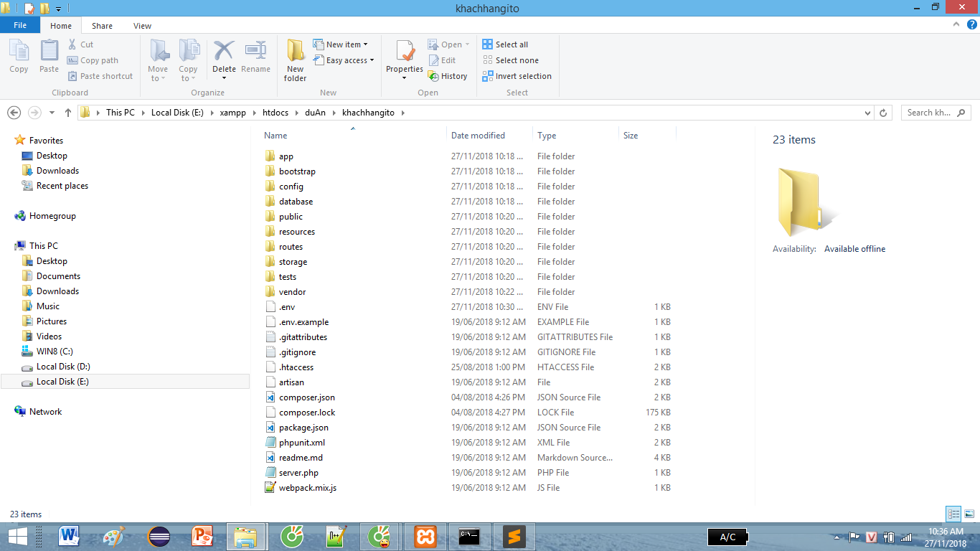Select the composer.json file

[306, 397]
